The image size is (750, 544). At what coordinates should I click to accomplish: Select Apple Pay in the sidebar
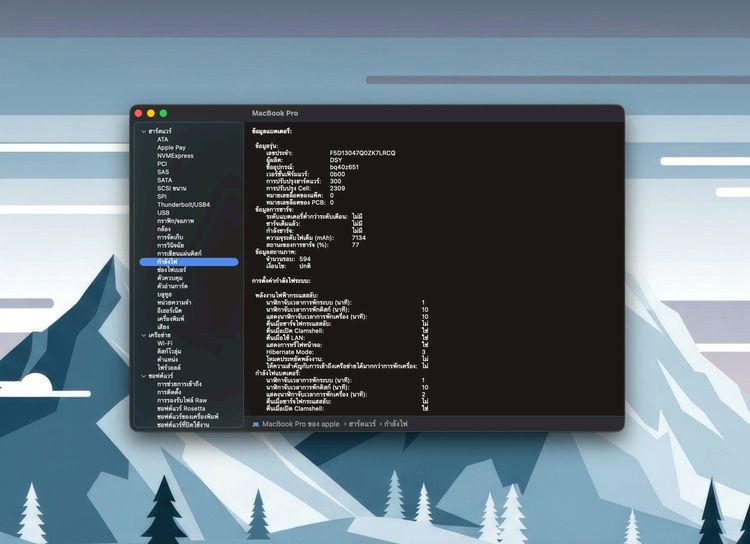click(x=171, y=147)
